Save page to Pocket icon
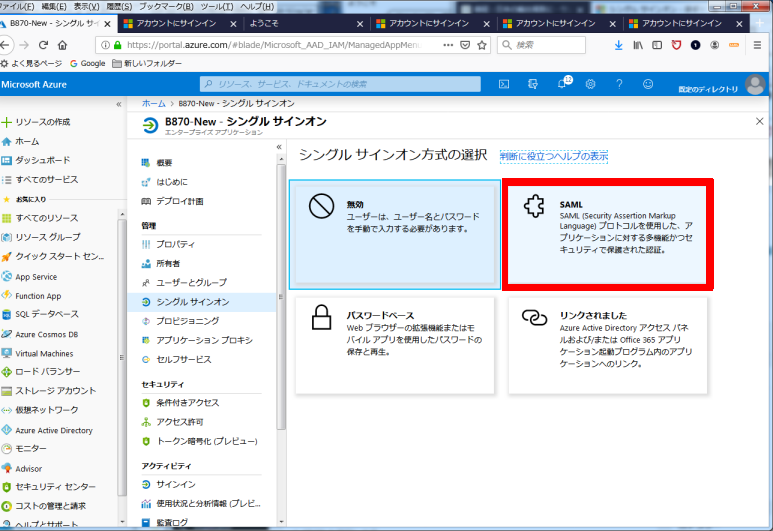Image resolution: width=773 pixels, height=531 pixels. click(x=465, y=45)
